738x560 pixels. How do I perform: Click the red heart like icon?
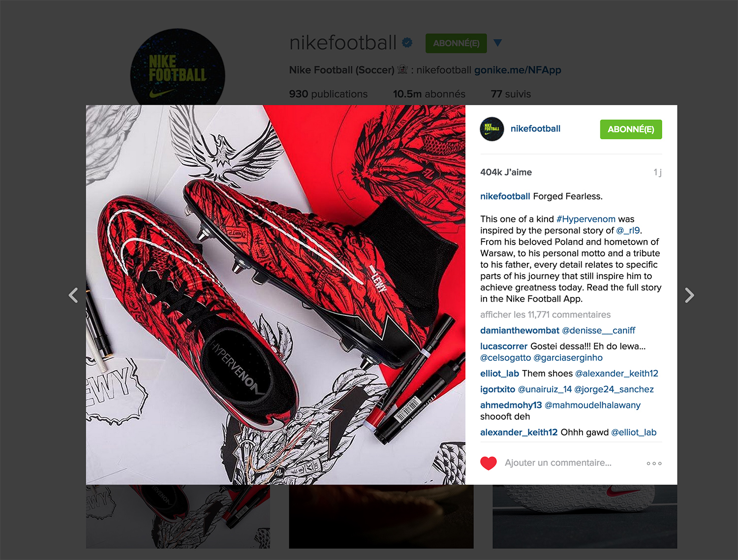click(x=489, y=463)
